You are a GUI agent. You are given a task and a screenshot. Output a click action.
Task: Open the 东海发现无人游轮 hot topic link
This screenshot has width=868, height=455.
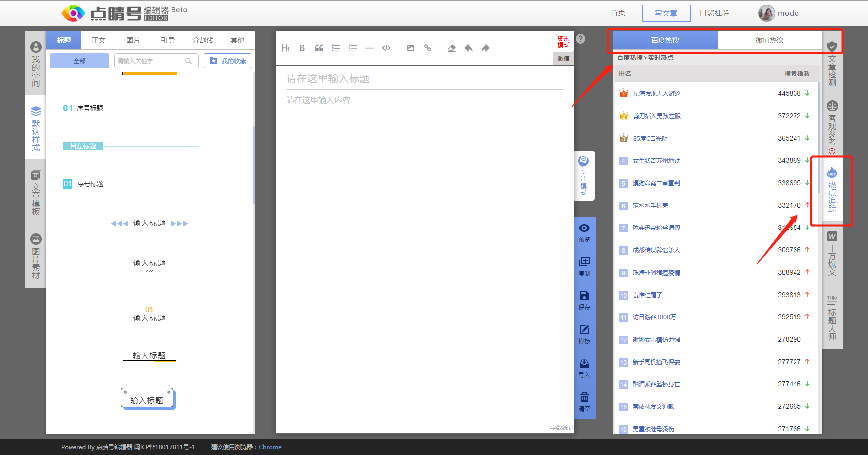pos(656,94)
